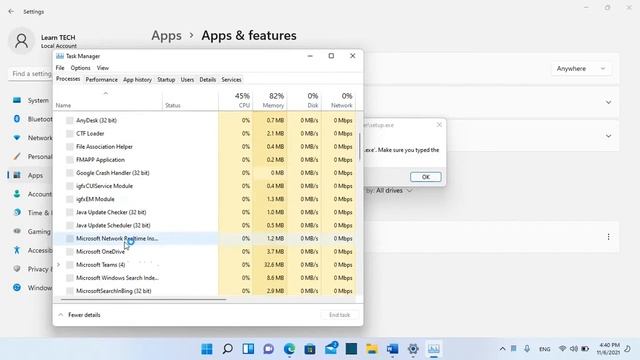
Task: Open the Windows Start menu
Action: [x=207, y=349]
